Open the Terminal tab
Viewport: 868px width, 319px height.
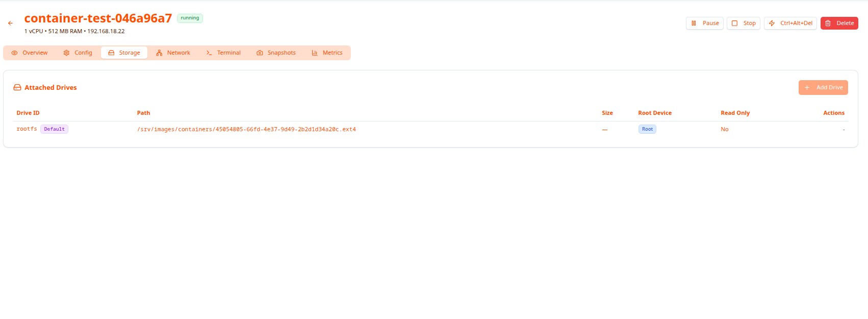click(x=223, y=53)
